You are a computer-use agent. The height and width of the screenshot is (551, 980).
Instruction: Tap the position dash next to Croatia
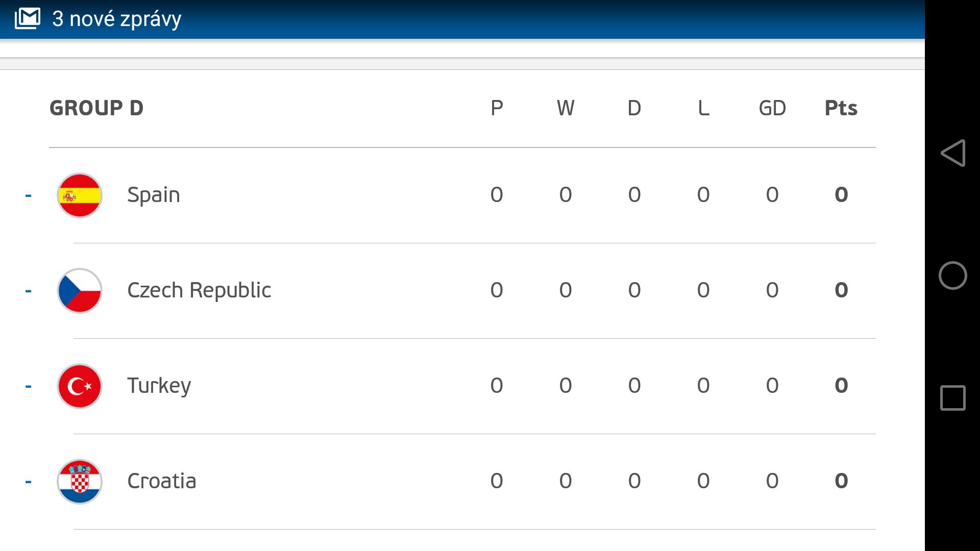pos(28,481)
